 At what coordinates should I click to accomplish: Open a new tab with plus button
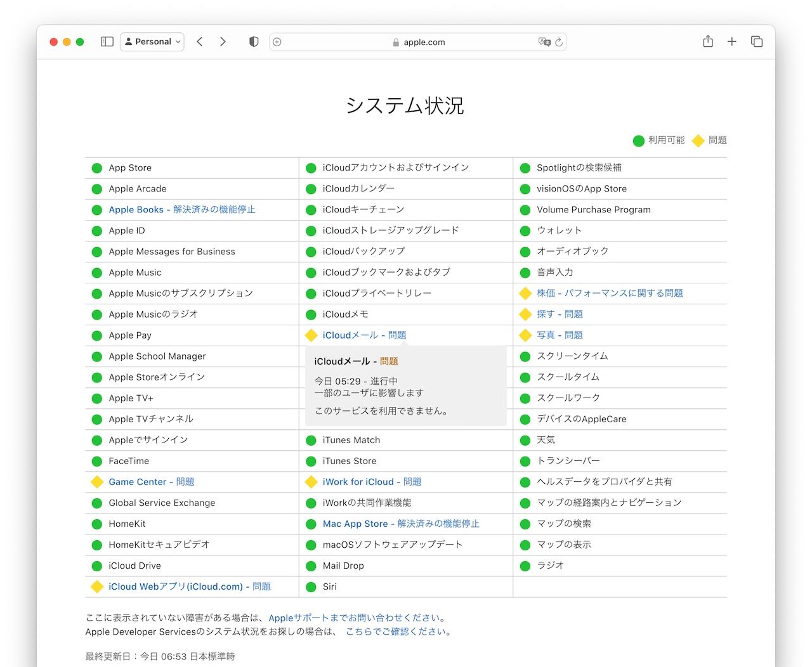[x=732, y=42]
